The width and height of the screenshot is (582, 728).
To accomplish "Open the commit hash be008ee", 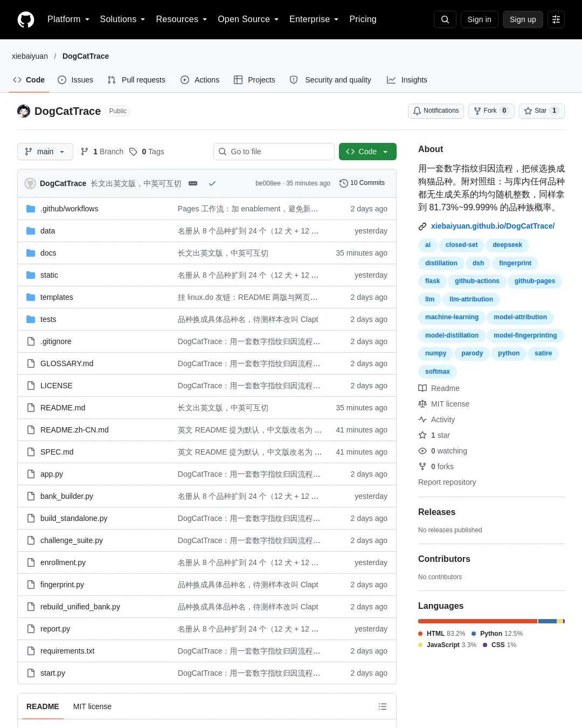I will [268, 183].
